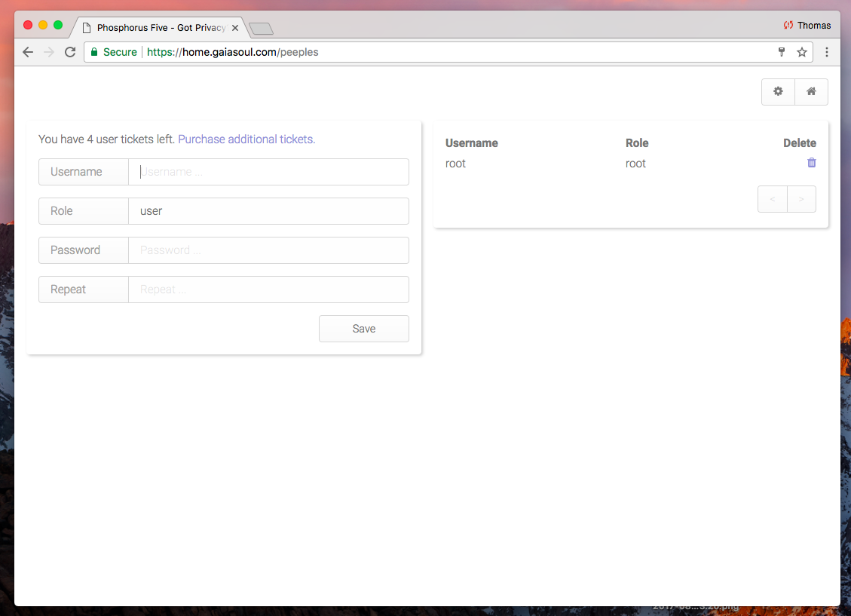Minimize the Chrome window
Image resolution: width=851 pixels, height=616 pixels.
(43, 25)
